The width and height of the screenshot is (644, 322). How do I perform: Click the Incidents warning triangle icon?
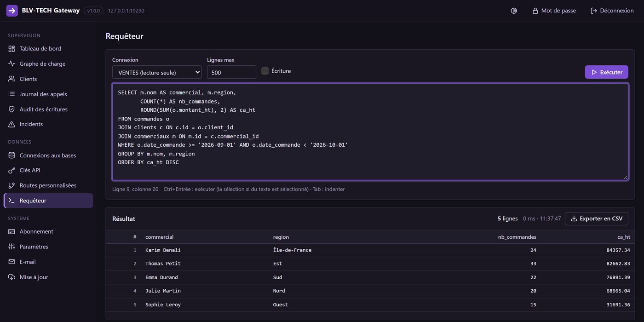(11, 124)
